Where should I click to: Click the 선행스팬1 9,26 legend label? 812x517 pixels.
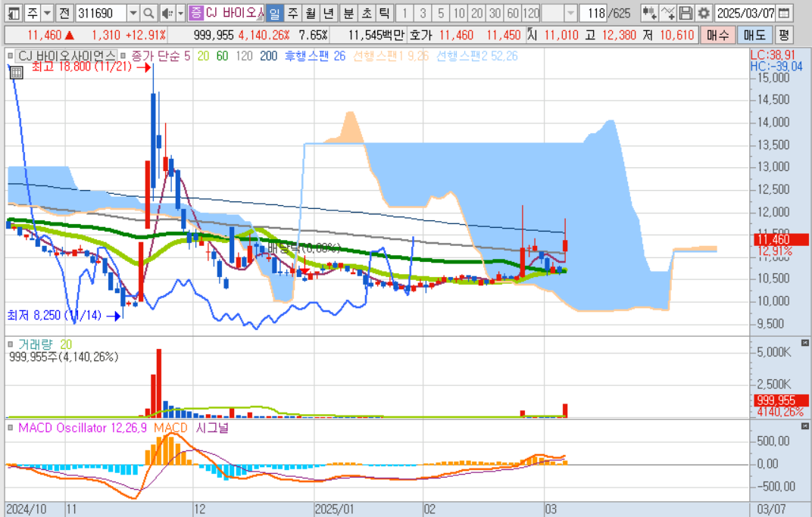pyautogui.click(x=391, y=56)
